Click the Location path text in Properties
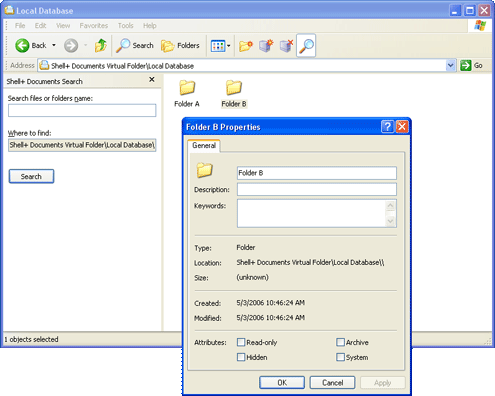The height and width of the screenshot is (396, 495). point(310,263)
